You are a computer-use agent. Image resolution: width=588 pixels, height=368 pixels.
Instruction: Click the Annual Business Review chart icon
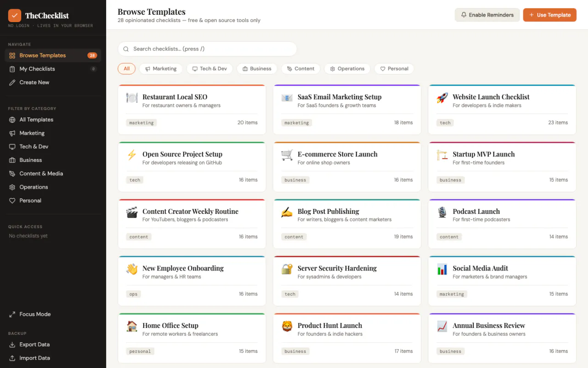point(442,326)
